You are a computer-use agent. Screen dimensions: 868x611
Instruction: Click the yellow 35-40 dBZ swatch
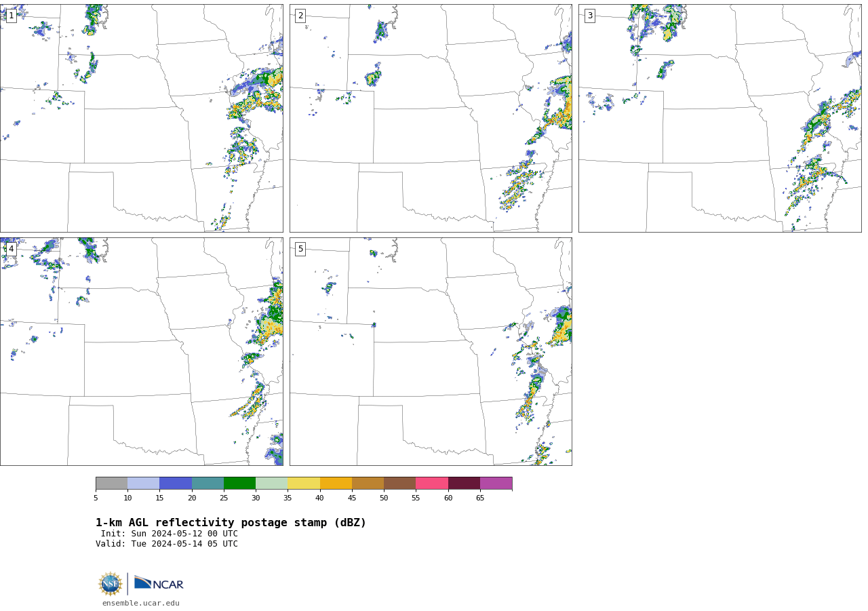click(304, 484)
